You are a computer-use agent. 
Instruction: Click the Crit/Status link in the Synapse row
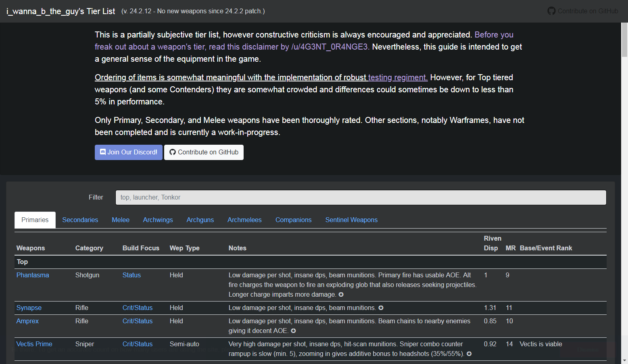coord(138,308)
